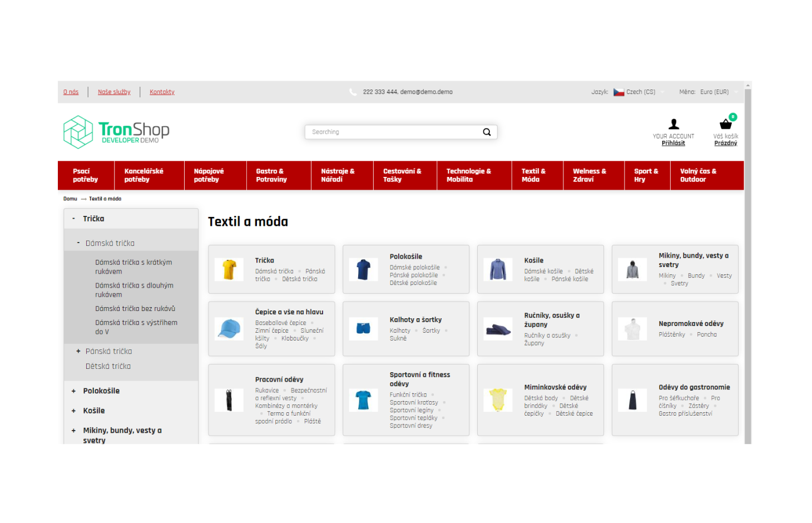This screenshot has height=523, width=812.
Task: Open the Sport & Hry menu
Action: [x=646, y=175]
